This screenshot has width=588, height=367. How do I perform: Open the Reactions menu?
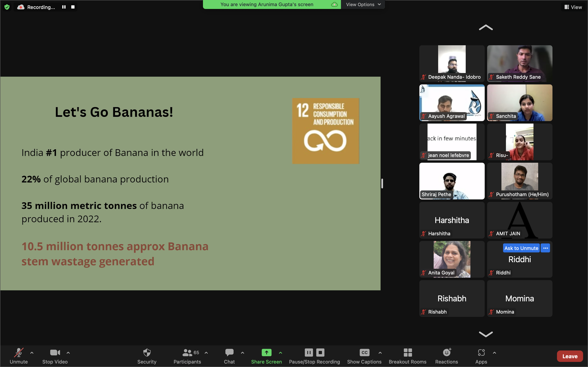(446, 356)
